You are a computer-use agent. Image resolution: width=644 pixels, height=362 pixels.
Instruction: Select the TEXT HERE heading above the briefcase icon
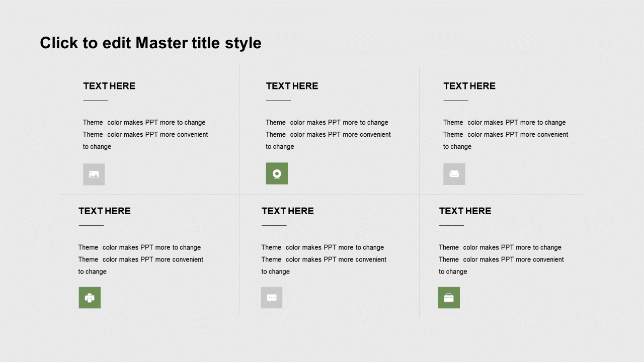pyautogui.click(x=465, y=211)
